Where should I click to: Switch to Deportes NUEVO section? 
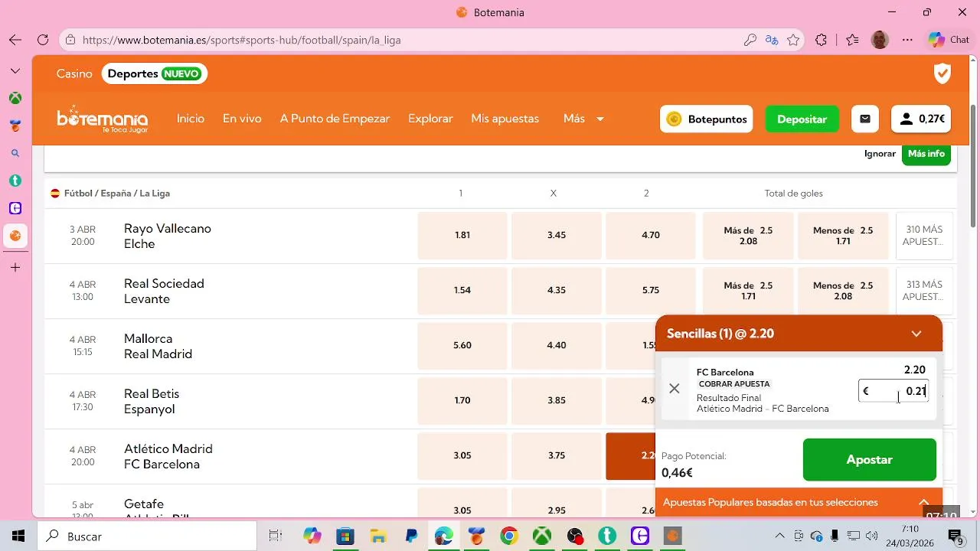coord(155,73)
